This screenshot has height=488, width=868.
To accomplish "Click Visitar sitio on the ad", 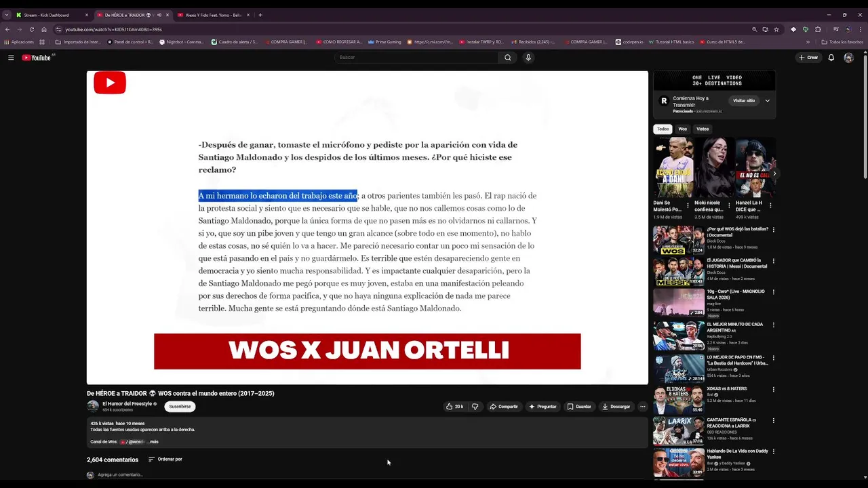I will point(744,100).
